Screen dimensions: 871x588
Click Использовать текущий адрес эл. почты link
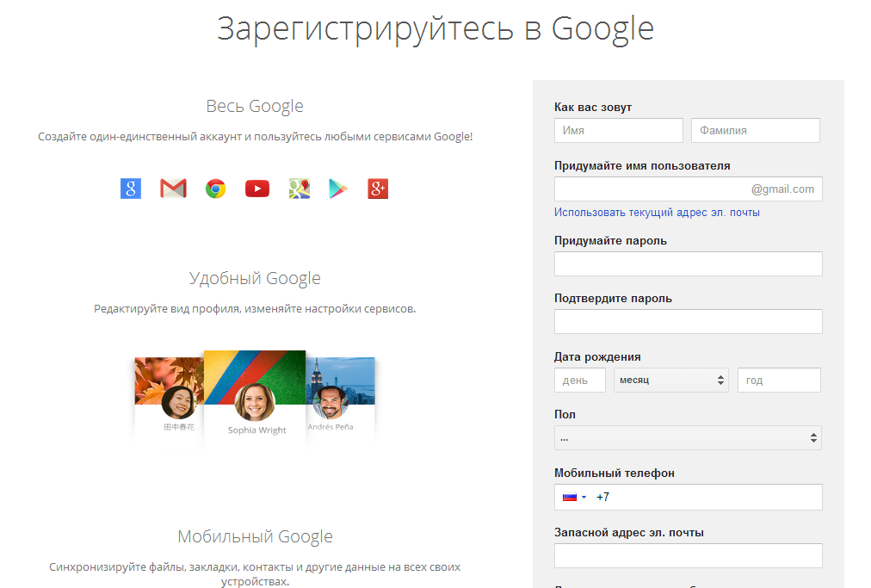(x=657, y=213)
